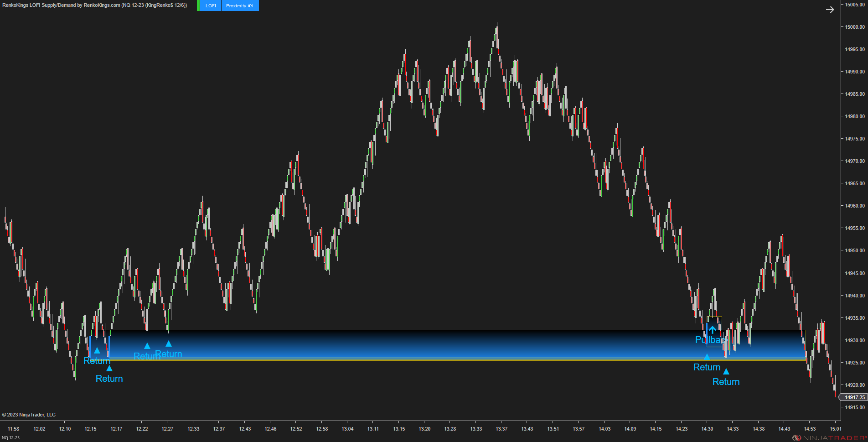
Task: Click the Return arrow marker near 12:22
Action: pos(147,346)
